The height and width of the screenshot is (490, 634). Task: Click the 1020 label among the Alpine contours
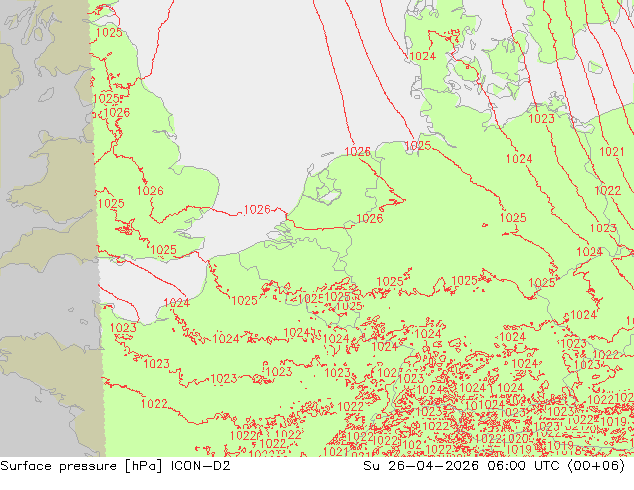[x=516, y=439]
